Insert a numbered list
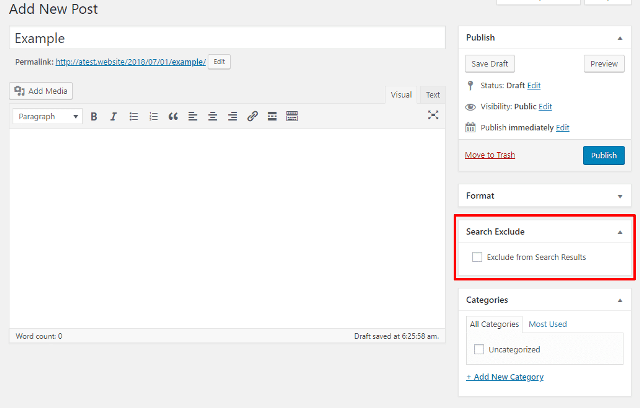 [x=153, y=116]
